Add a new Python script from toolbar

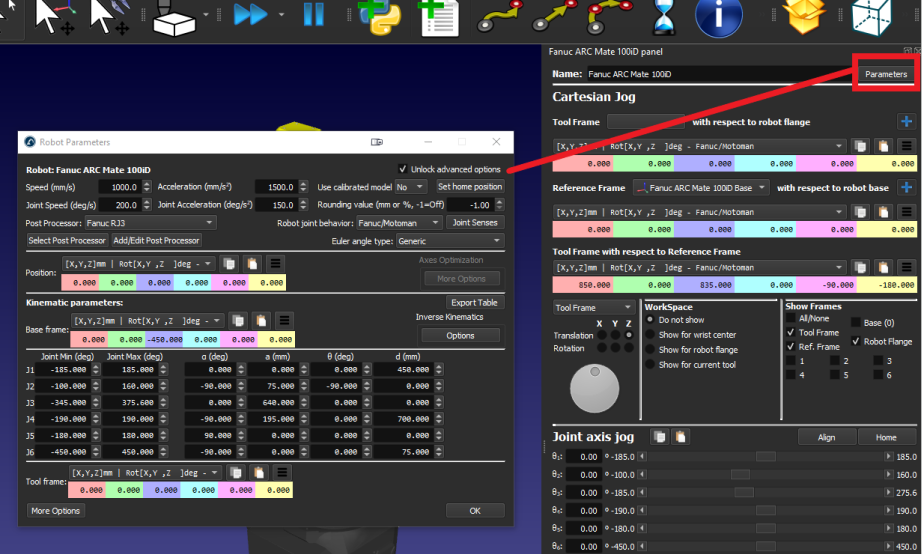click(x=380, y=15)
